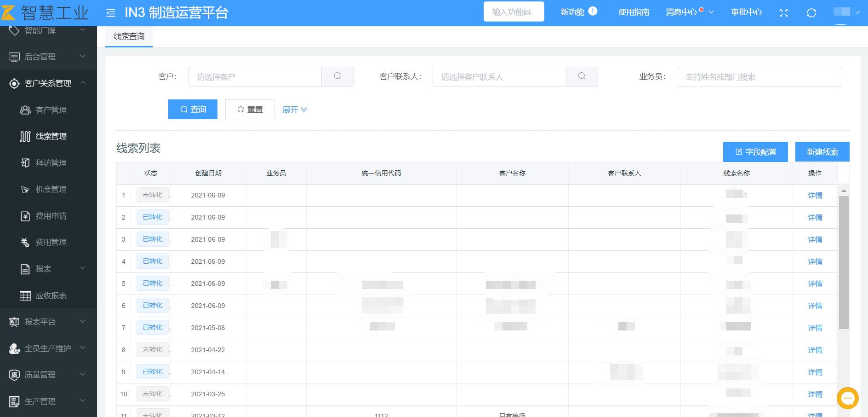Image resolution: width=868 pixels, height=417 pixels.
Task: Select the 线索查询 tab
Action: 129,37
